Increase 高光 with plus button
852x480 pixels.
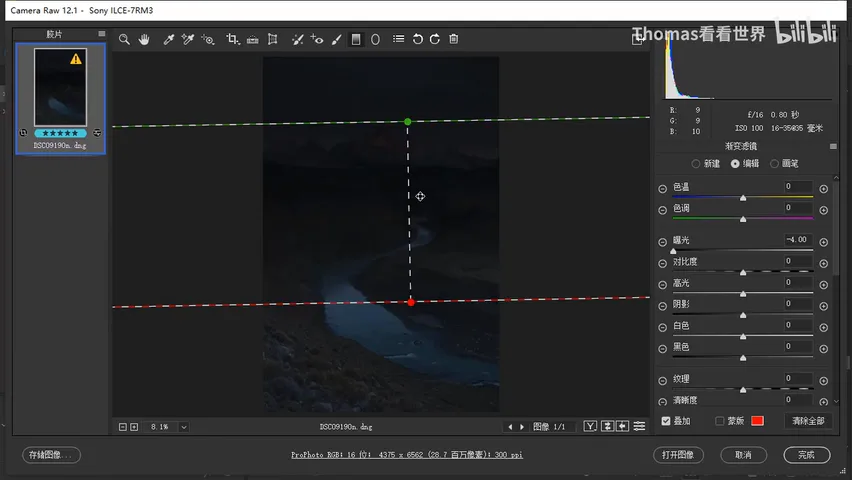[824, 285]
